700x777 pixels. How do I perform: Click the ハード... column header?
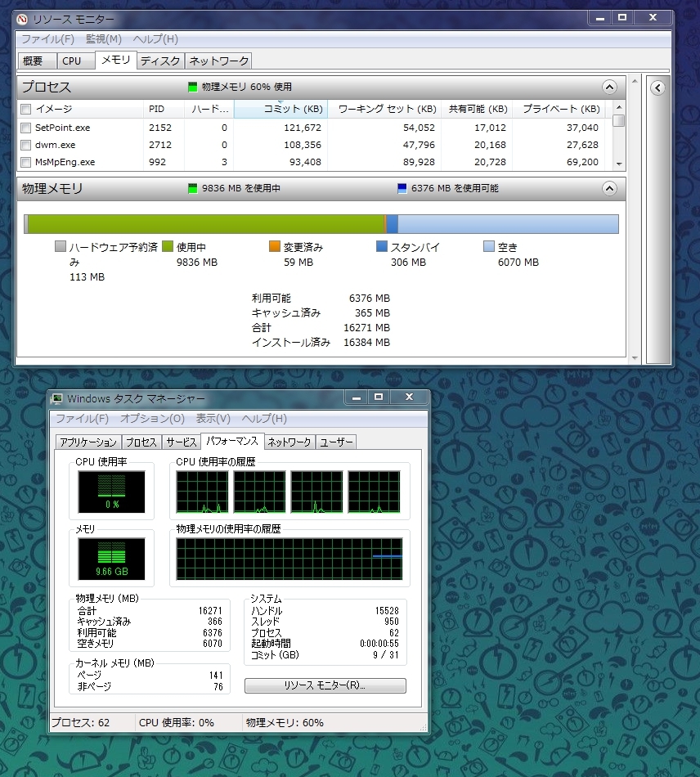tap(209, 109)
